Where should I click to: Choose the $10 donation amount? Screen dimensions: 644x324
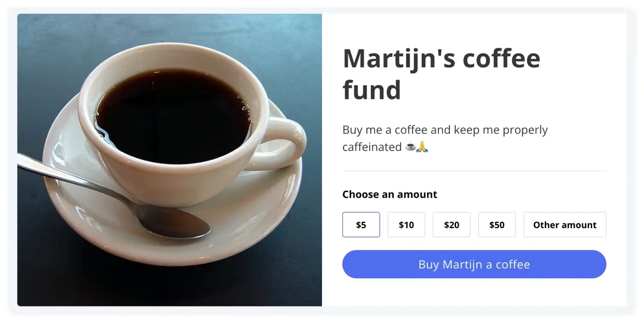tap(406, 225)
